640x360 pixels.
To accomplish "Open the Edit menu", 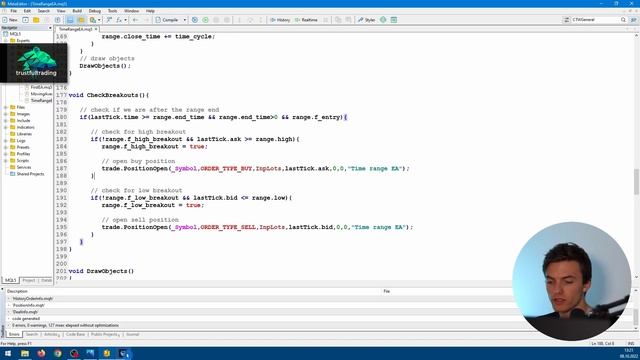I will (27, 11).
